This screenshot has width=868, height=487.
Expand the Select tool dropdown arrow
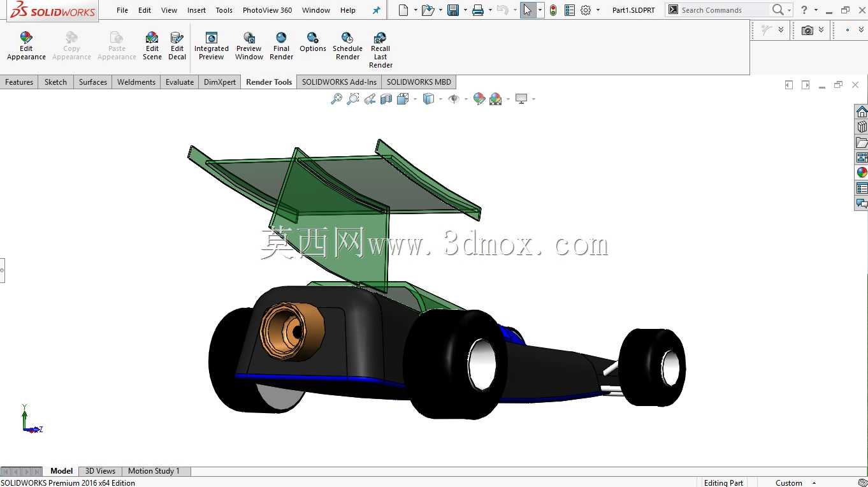[540, 10]
